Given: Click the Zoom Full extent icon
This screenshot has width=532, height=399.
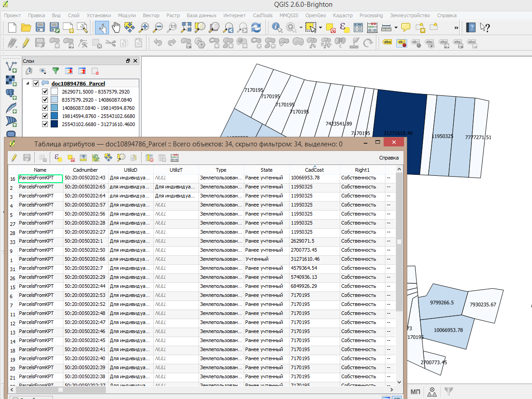Looking at the screenshot, I should point(186,28).
